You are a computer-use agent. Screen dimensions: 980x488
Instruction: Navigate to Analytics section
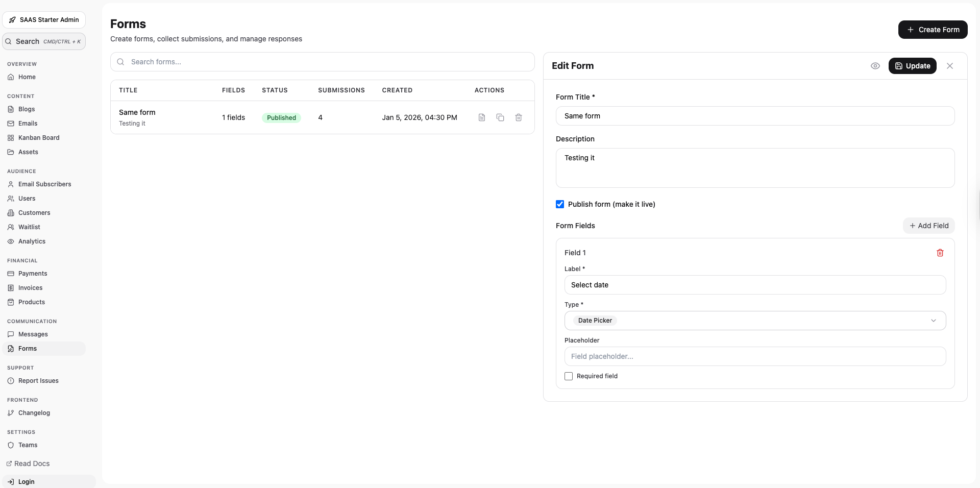[x=44, y=241]
